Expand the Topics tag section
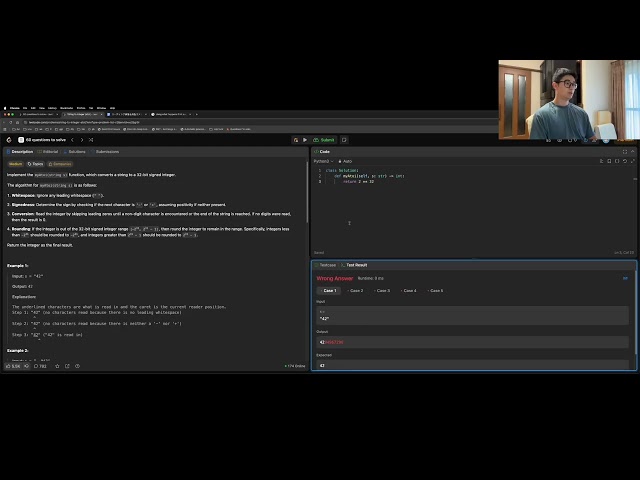This screenshot has width=640, height=480. point(35,164)
